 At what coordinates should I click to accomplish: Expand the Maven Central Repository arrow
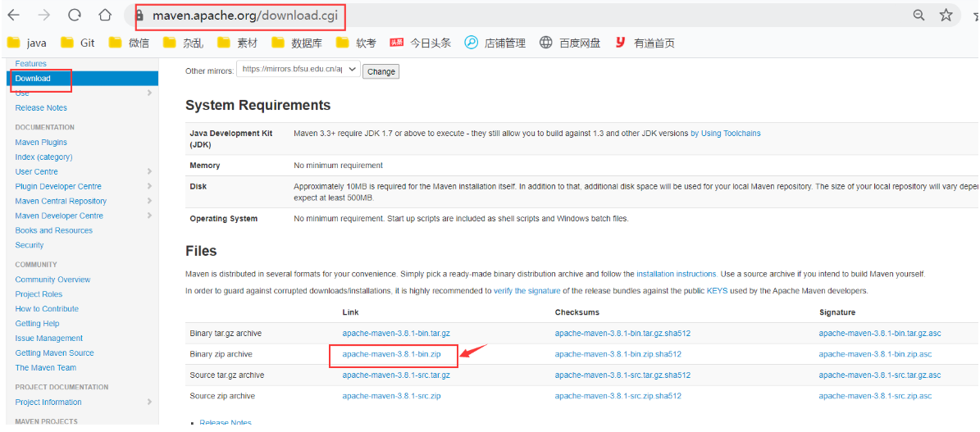pyautogui.click(x=149, y=201)
